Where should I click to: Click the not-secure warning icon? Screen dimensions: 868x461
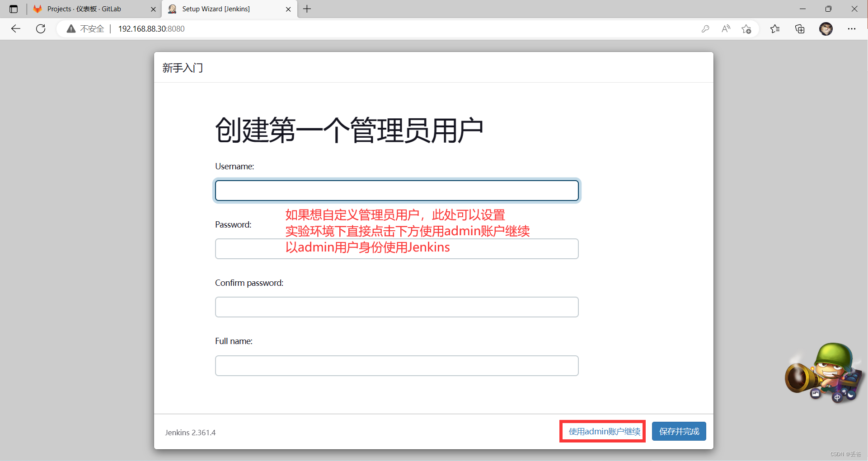click(71, 29)
